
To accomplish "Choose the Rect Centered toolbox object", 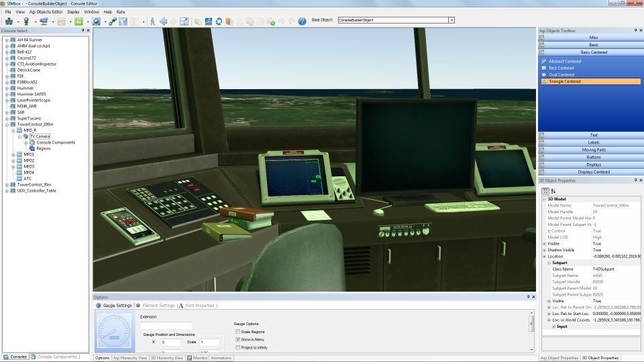I will click(561, 68).
